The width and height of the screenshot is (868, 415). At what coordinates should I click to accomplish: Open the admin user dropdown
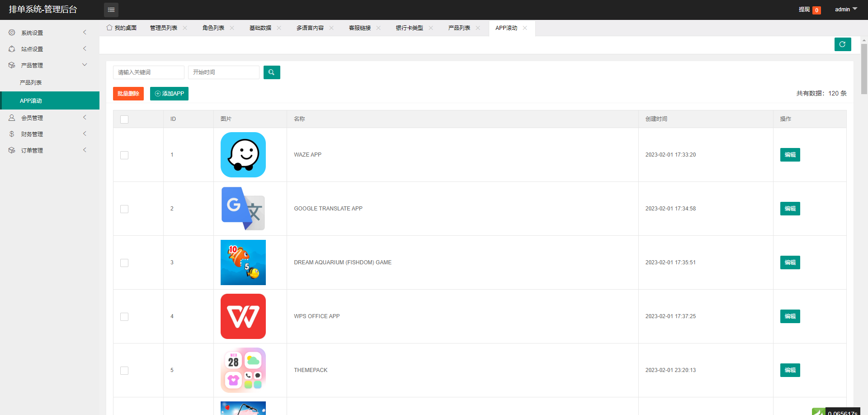(845, 10)
